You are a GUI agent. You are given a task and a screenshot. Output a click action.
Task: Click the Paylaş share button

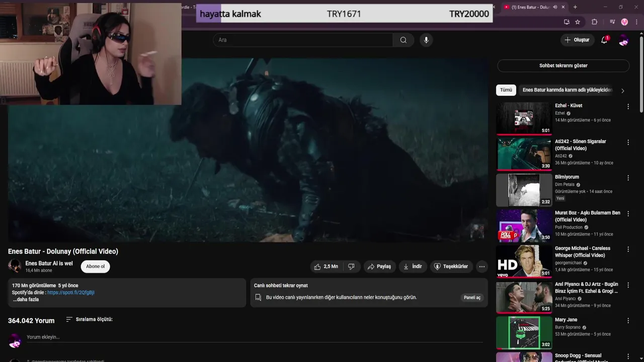[379, 266]
